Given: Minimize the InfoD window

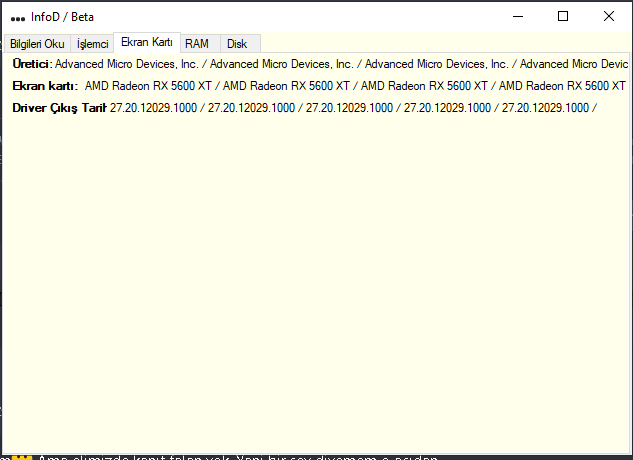Looking at the screenshot, I should 518,17.
